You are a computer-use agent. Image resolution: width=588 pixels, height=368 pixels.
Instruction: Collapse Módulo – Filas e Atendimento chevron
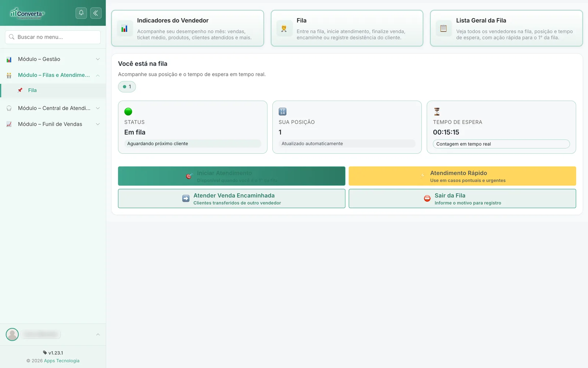[98, 75]
